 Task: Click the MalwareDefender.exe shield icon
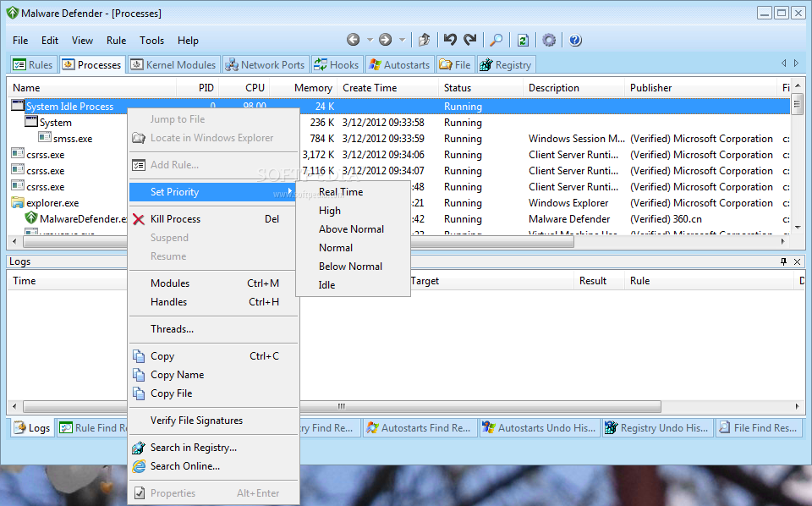(31, 218)
